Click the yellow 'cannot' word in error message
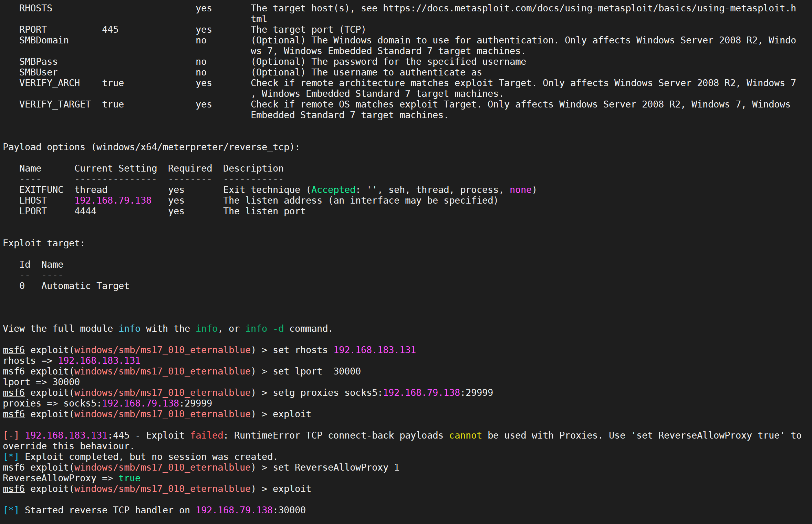Image resolution: width=812 pixels, height=524 pixels. (x=465, y=435)
